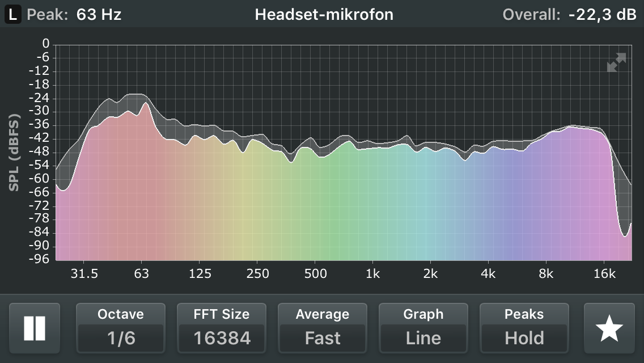Screen dimensions: 644x363
Task: Select the -96 level axis label
Action: (39, 259)
